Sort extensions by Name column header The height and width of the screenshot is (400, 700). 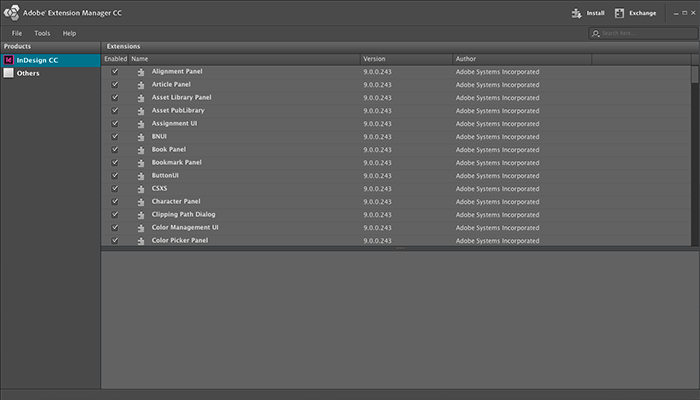(x=245, y=59)
